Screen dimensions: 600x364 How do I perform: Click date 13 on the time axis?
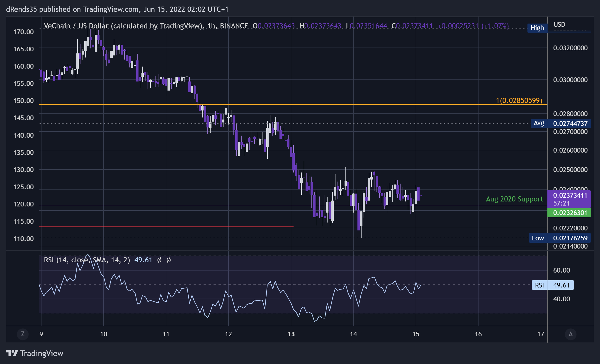point(291,334)
